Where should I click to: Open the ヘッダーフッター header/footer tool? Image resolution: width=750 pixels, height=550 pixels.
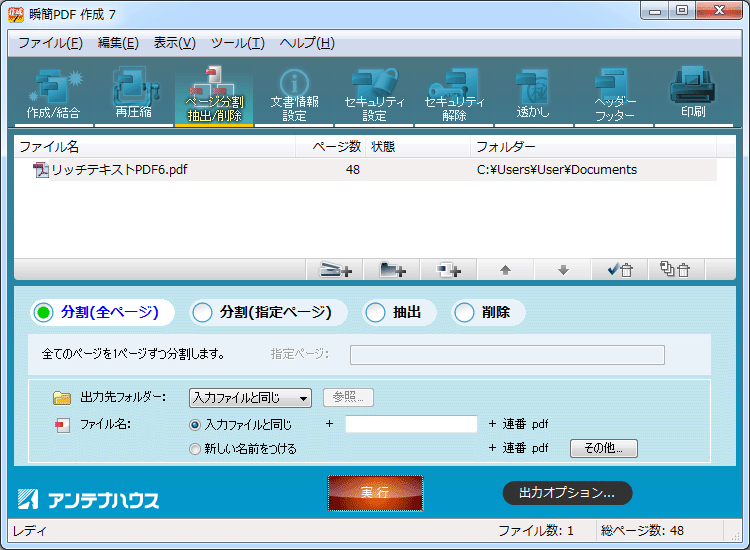614,95
